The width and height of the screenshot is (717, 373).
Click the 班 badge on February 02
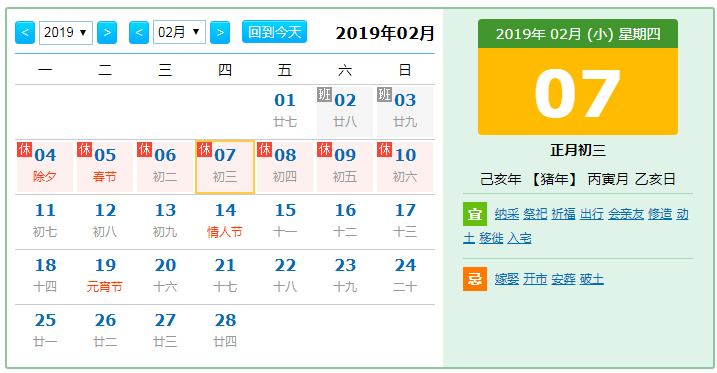pyautogui.click(x=324, y=95)
